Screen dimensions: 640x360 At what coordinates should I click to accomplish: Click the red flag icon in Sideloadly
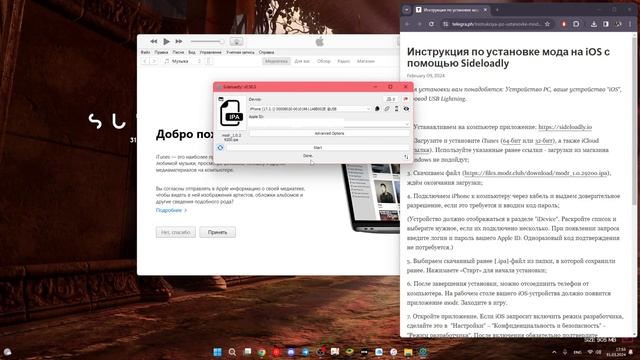click(x=405, y=99)
